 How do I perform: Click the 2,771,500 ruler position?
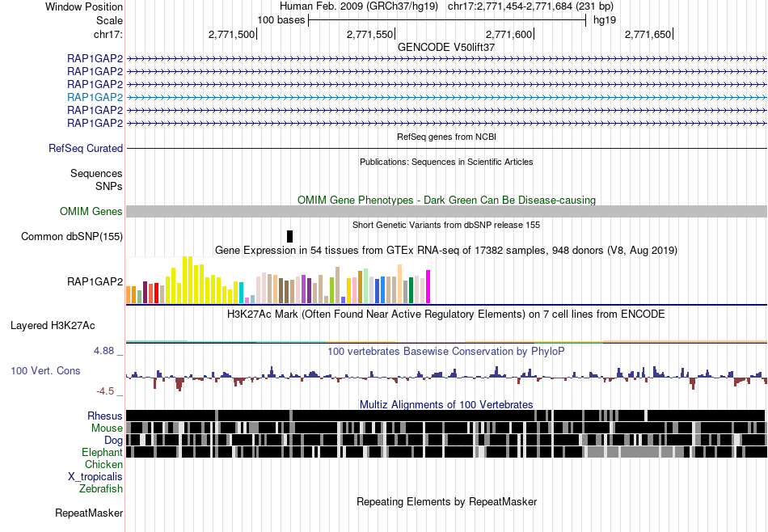[x=232, y=34]
